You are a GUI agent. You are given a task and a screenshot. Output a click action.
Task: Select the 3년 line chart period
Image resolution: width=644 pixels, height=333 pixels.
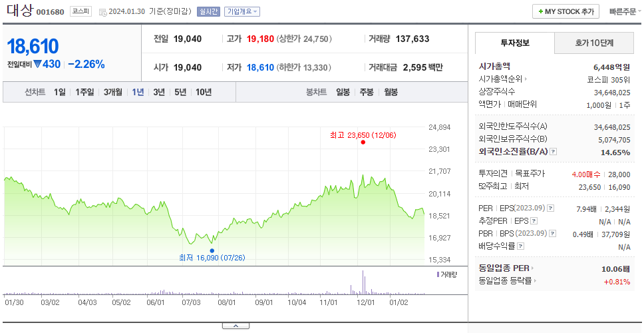pos(159,92)
